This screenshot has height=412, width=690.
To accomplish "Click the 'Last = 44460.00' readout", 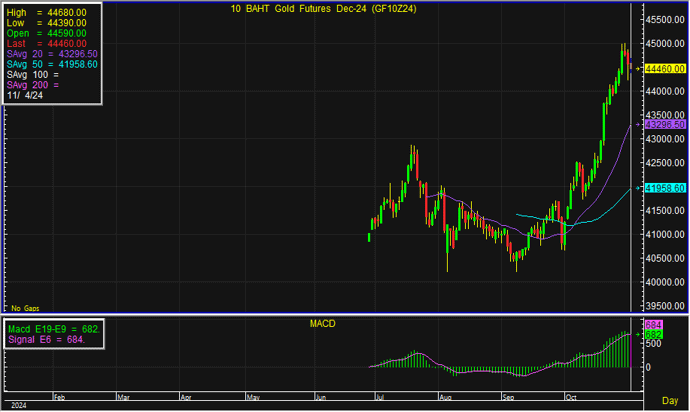I will [46, 43].
